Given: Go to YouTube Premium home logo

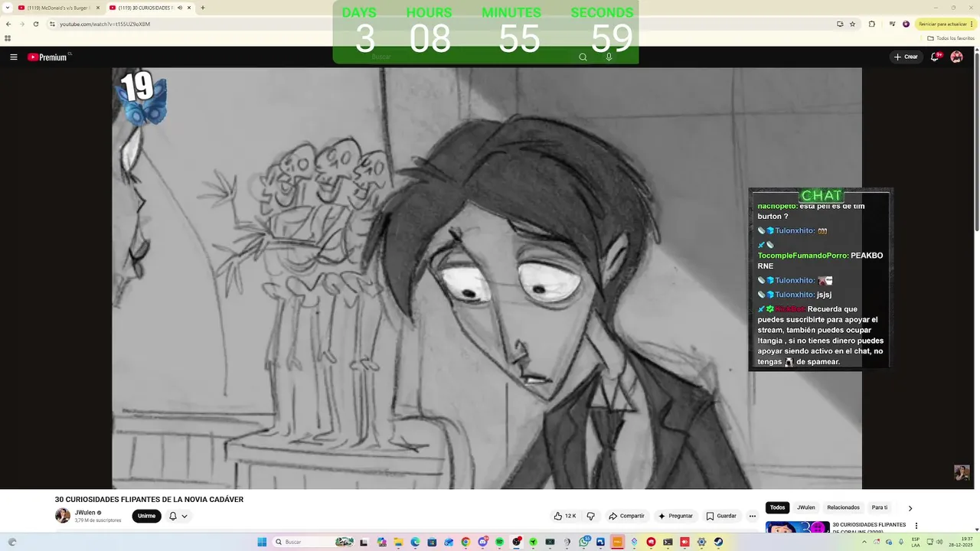Looking at the screenshot, I should point(49,57).
